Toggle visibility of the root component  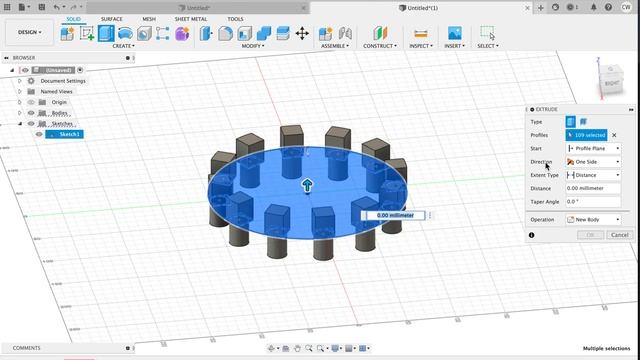pos(25,70)
